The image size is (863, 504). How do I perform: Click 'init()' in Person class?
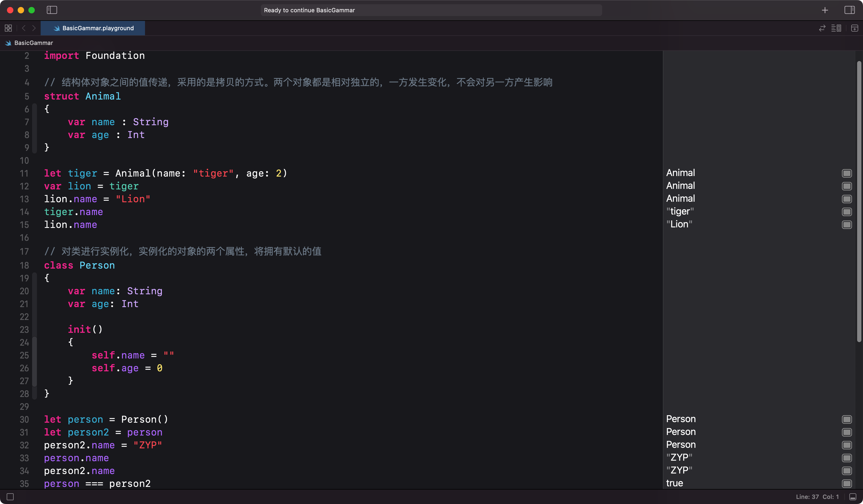point(85,329)
